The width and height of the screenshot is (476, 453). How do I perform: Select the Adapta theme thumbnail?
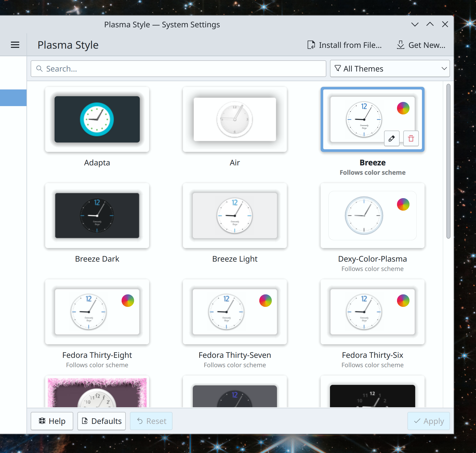point(97,119)
